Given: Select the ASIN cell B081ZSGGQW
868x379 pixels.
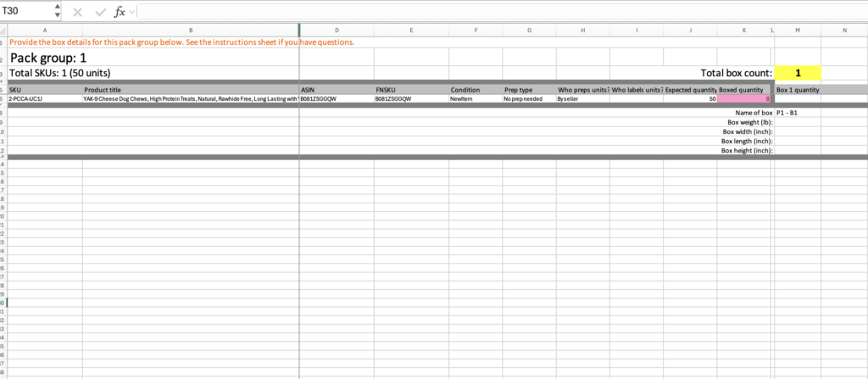Looking at the screenshot, I should coord(337,99).
